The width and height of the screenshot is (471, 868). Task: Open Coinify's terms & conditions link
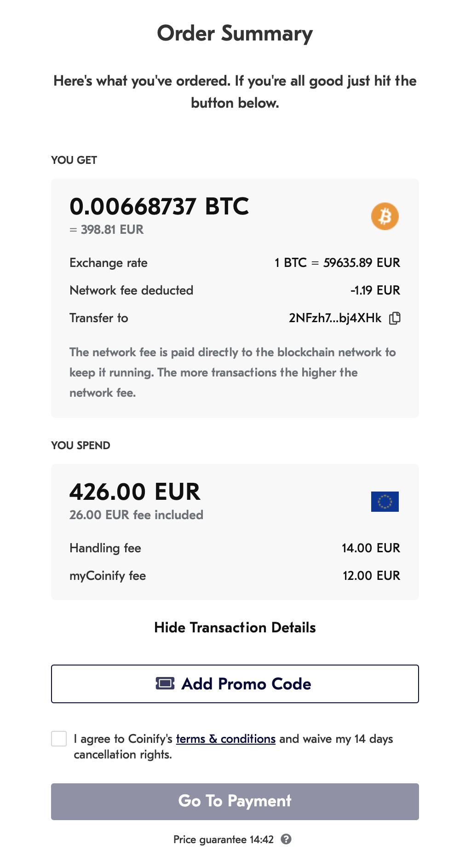[225, 739]
